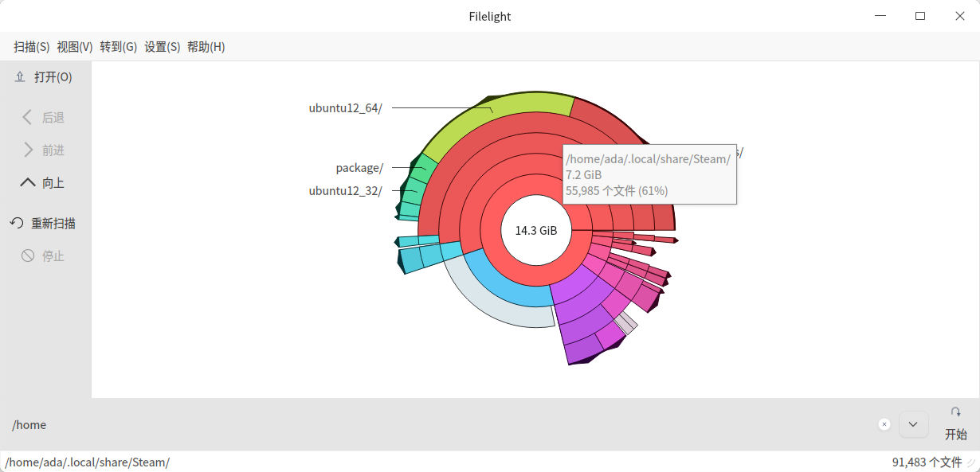Start the scan with 开始
This screenshot has width=980, height=472.
[956, 424]
